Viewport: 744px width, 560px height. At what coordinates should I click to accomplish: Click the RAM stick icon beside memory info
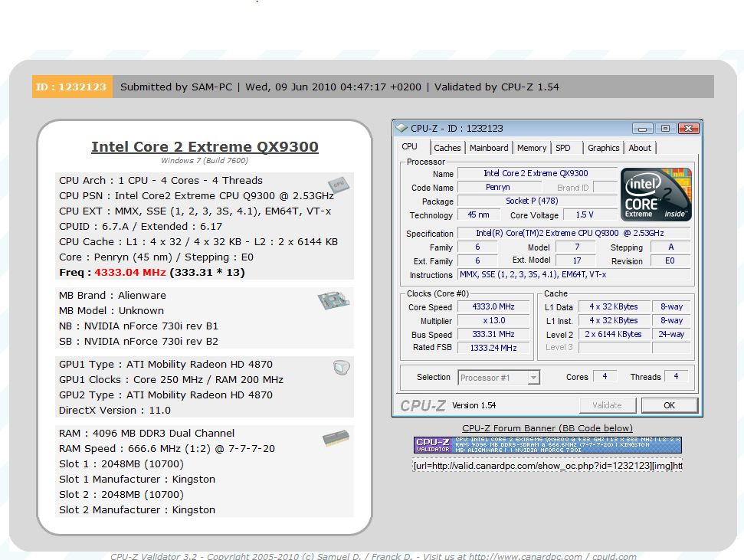pos(336,437)
